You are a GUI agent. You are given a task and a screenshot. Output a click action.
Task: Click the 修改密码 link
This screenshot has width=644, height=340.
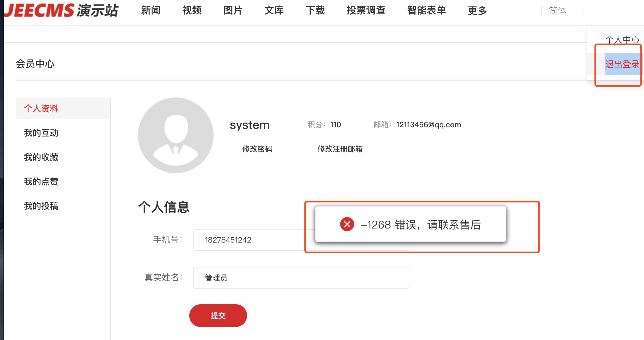tap(257, 149)
